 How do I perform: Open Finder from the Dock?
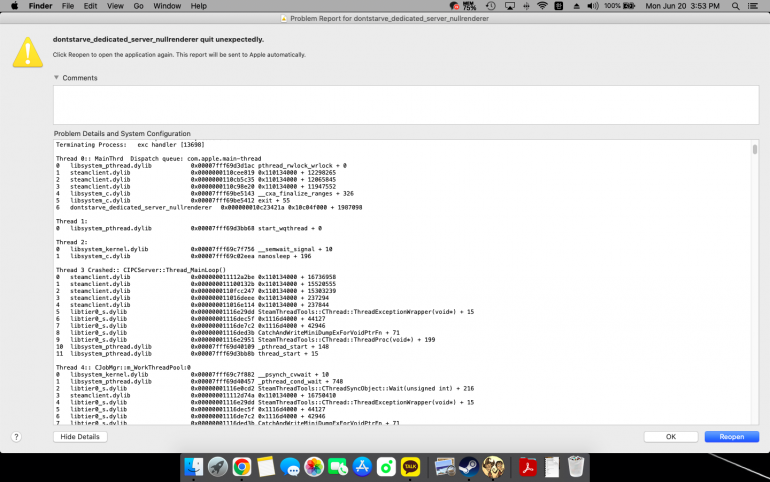tap(193, 467)
